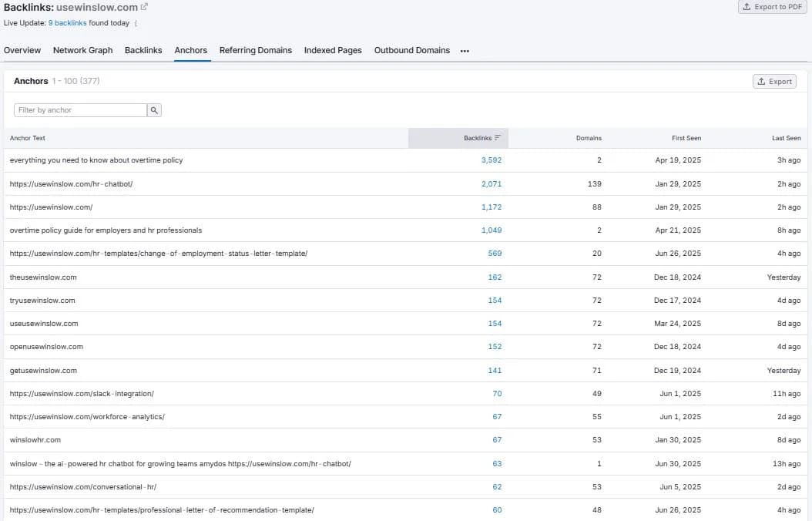Screen dimensions: 812x521
Task: Select theusewinslow.com anchor text
Action: pos(43,277)
